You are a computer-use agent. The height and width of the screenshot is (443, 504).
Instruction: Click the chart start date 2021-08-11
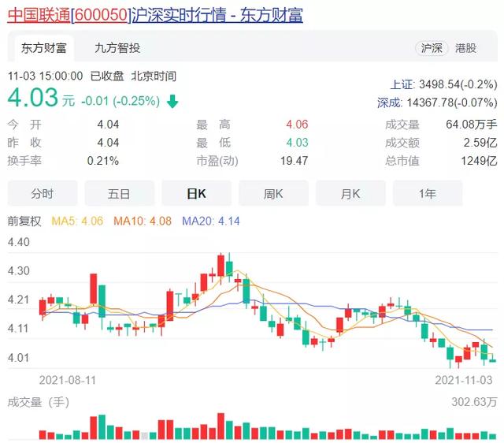pos(68,380)
